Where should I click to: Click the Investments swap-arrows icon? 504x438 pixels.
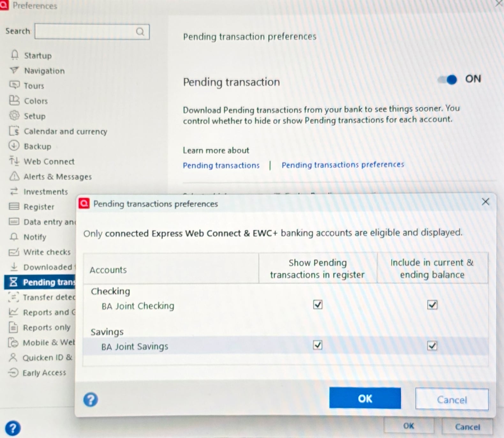(14, 191)
